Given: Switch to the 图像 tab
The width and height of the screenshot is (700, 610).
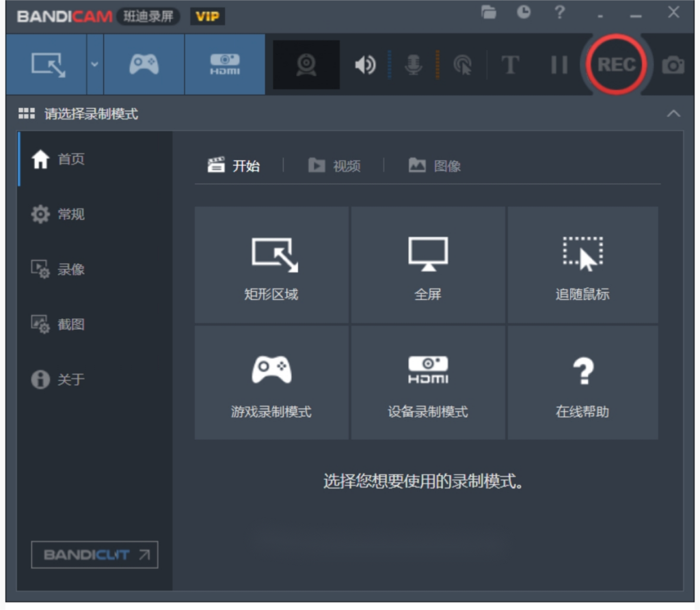Looking at the screenshot, I should pos(435,166).
